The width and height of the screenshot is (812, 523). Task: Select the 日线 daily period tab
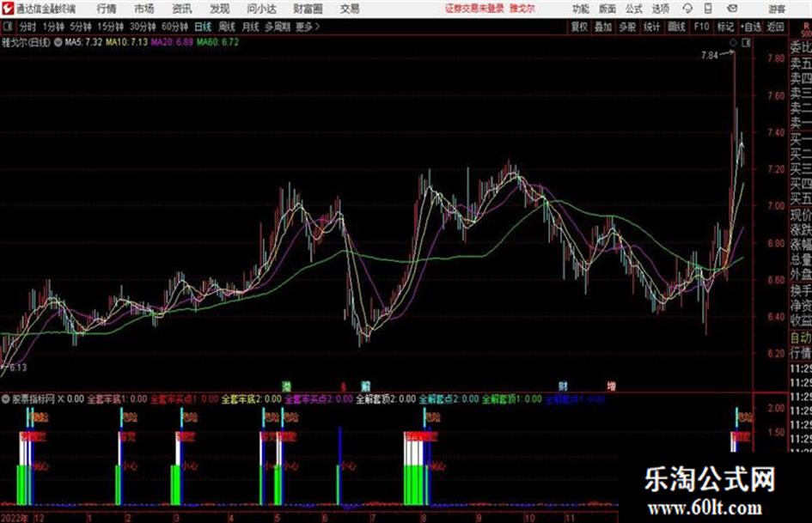pos(203,27)
